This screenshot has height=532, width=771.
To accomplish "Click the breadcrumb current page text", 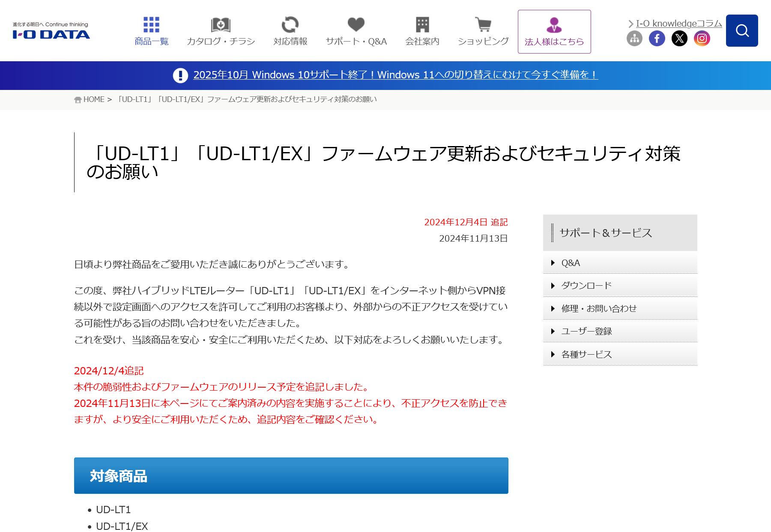I will click(x=246, y=99).
